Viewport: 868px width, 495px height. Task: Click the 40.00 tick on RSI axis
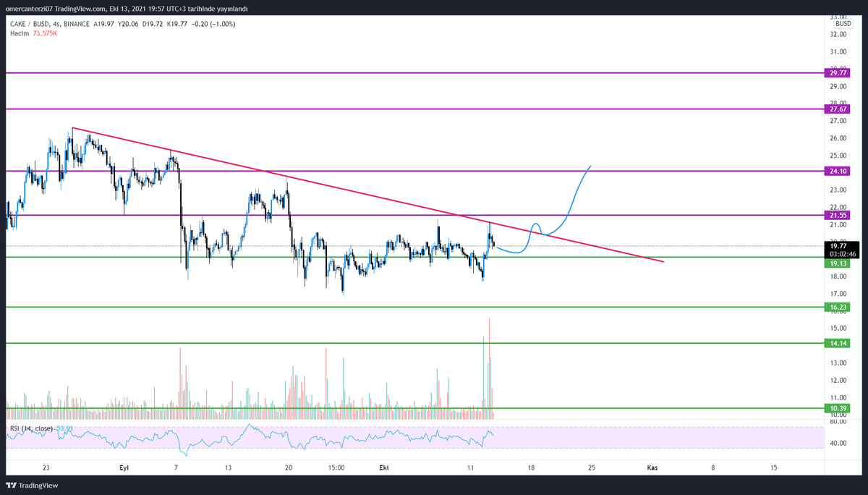(x=838, y=443)
